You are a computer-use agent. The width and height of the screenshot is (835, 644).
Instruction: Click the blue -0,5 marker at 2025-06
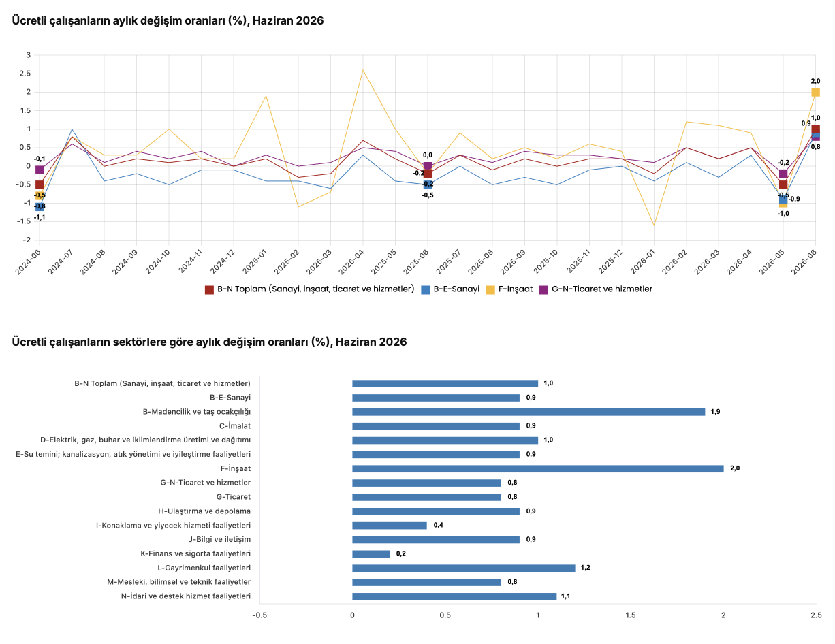coord(428,184)
